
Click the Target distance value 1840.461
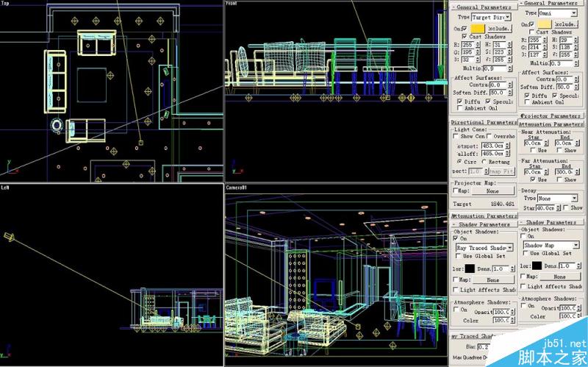click(x=503, y=204)
